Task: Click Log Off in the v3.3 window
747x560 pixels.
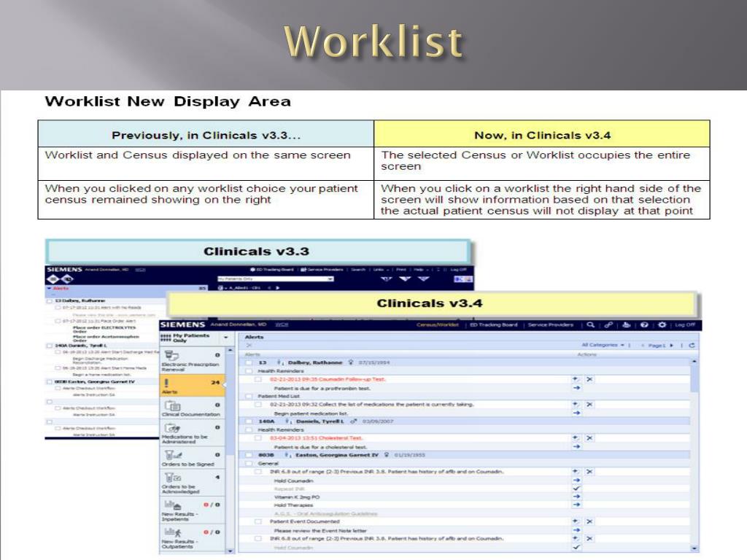Action: pyautogui.click(x=459, y=270)
